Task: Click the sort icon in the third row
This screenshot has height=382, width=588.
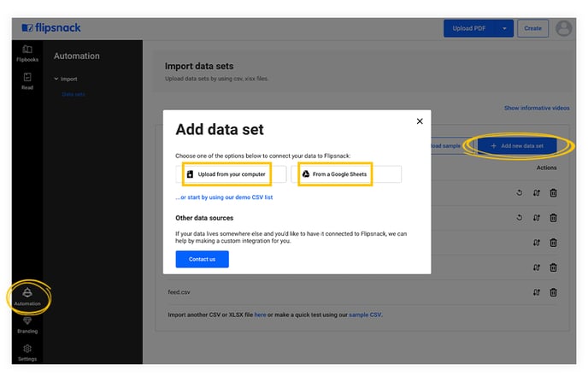Action: coord(537,243)
